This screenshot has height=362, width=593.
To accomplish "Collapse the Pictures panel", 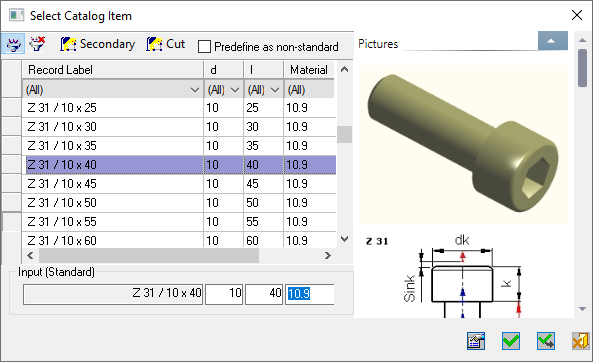I will pyautogui.click(x=553, y=41).
